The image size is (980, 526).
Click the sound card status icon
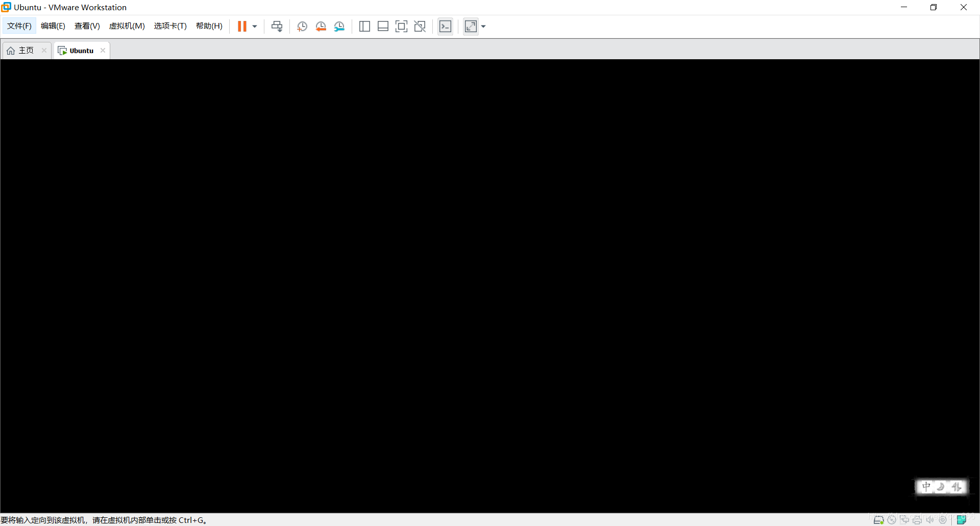click(930, 520)
